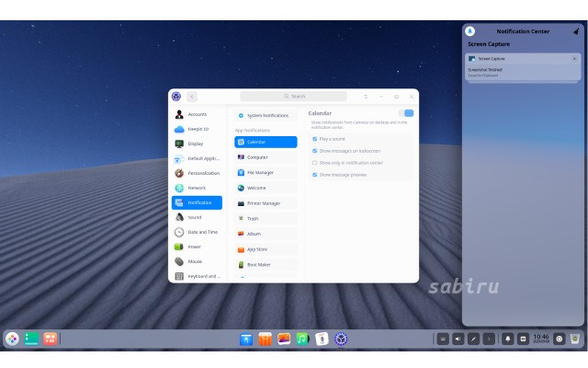Dismiss the Screen Capture notification
The image size is (588, 368).
(x=574, y=59)
